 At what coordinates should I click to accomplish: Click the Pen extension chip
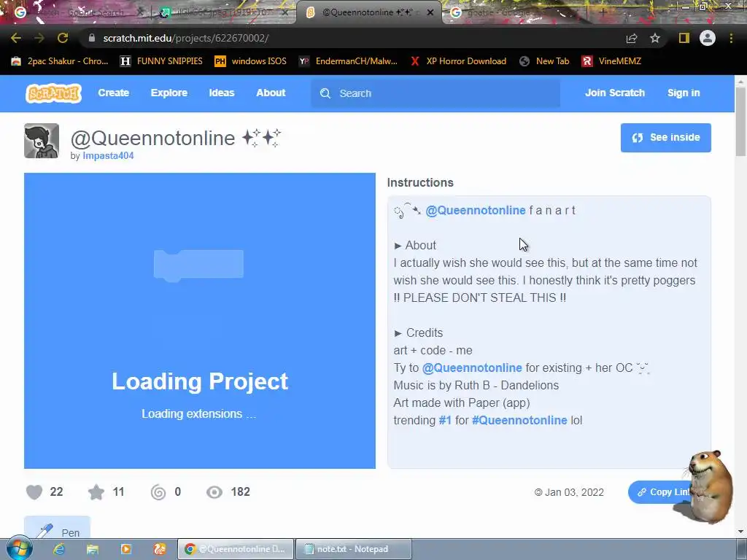[x=57, y=528]
